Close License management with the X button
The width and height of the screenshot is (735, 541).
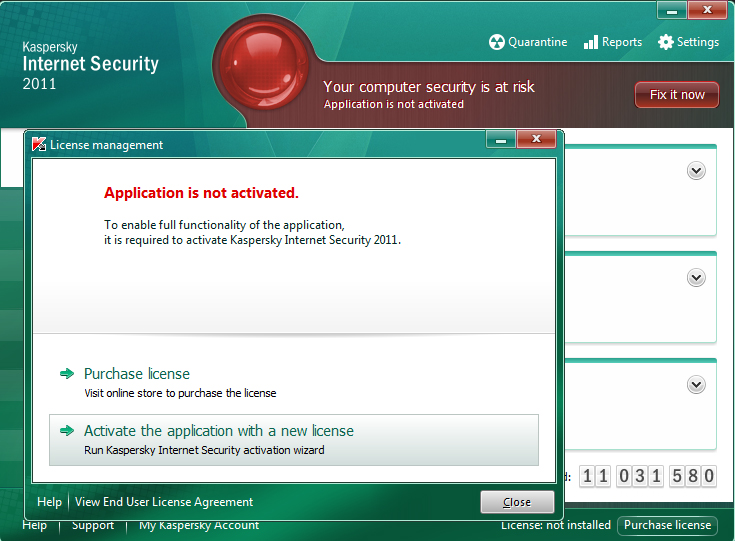[x=536, y=139]
